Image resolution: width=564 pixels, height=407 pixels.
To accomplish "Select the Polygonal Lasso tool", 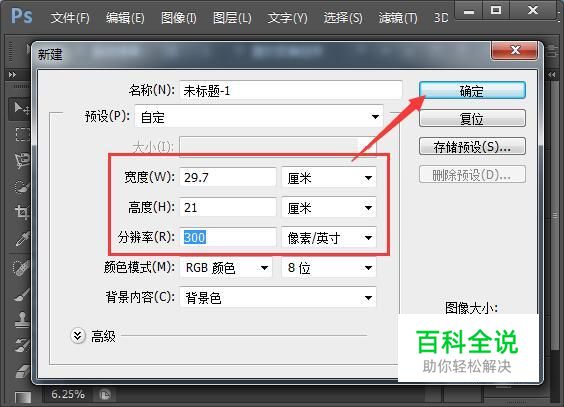I will [x=22, y=161].
